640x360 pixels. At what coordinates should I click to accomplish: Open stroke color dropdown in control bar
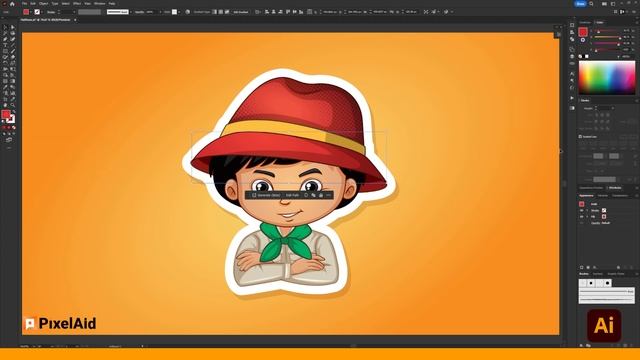(42, 12)
